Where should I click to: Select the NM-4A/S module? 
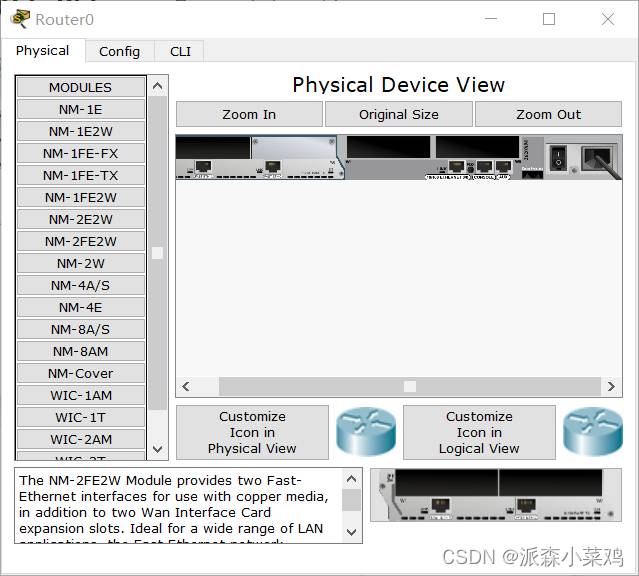point(81,285)
